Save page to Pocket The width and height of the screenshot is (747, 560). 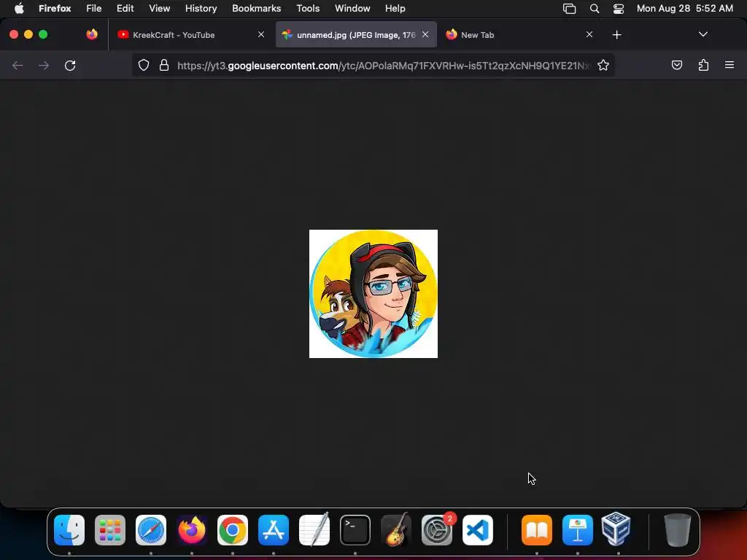676,65
